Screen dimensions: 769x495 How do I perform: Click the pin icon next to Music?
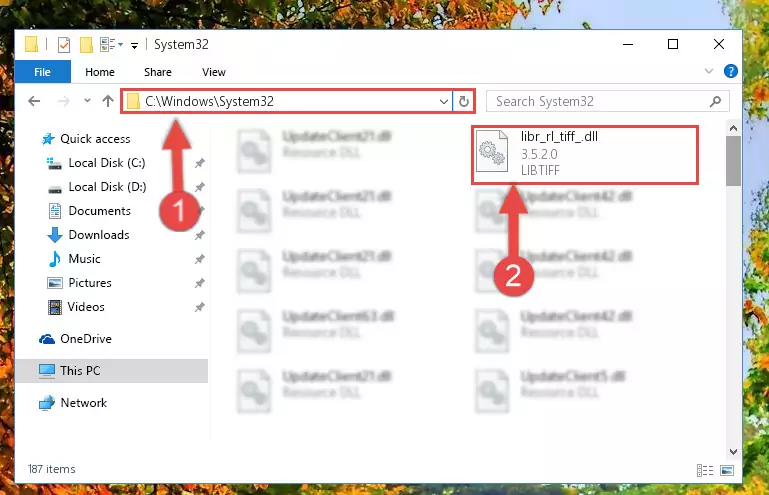200,260
